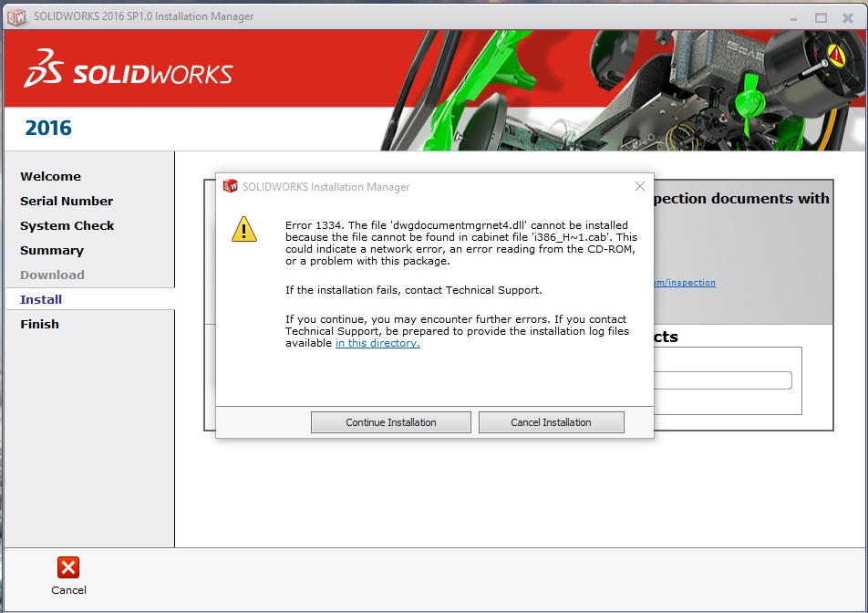Minimize the Installation Manager window

[x=794, y=18]
